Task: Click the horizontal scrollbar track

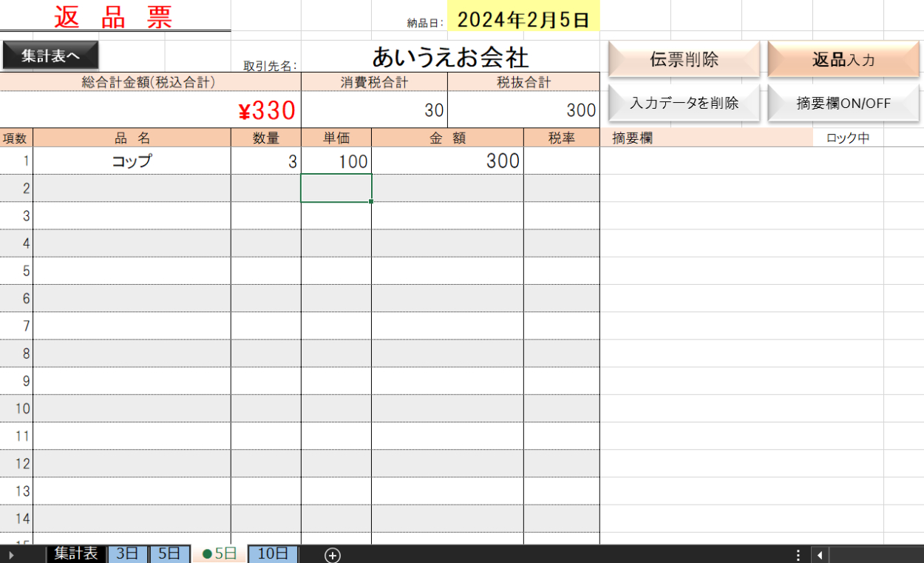Action: 876,555
